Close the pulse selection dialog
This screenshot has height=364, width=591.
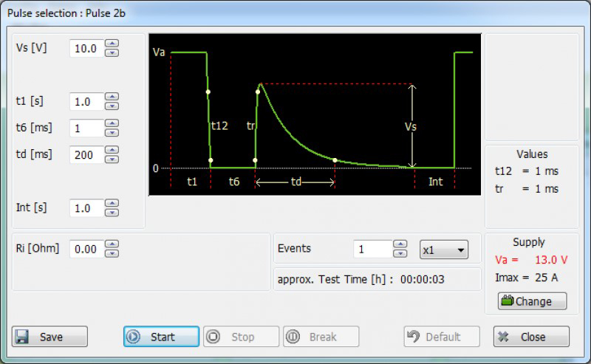pos(531,337)
